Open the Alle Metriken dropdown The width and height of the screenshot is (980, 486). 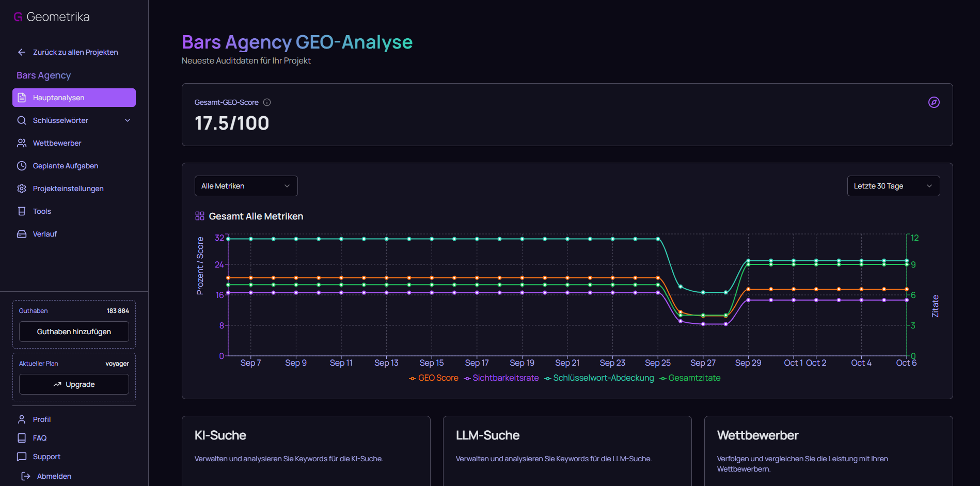246,186
